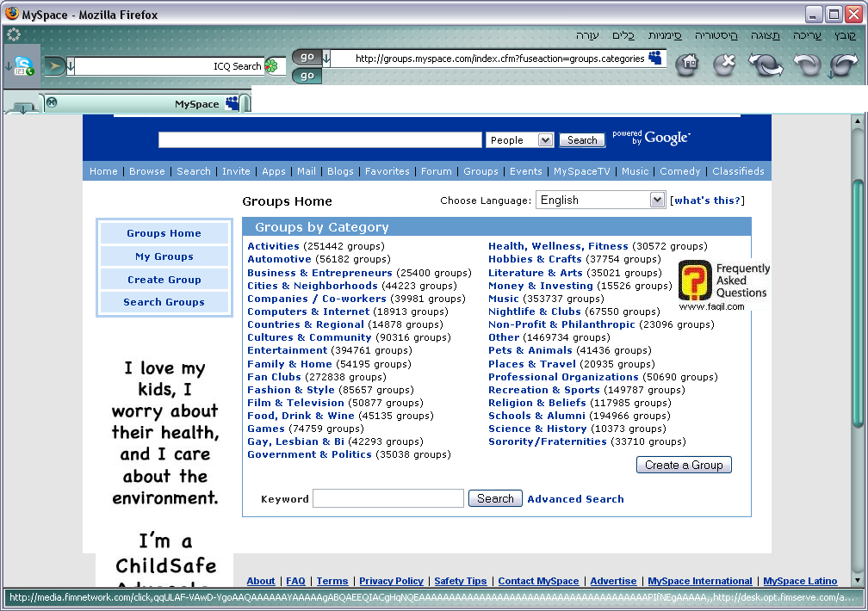Select the Music category link

point(504,299)
